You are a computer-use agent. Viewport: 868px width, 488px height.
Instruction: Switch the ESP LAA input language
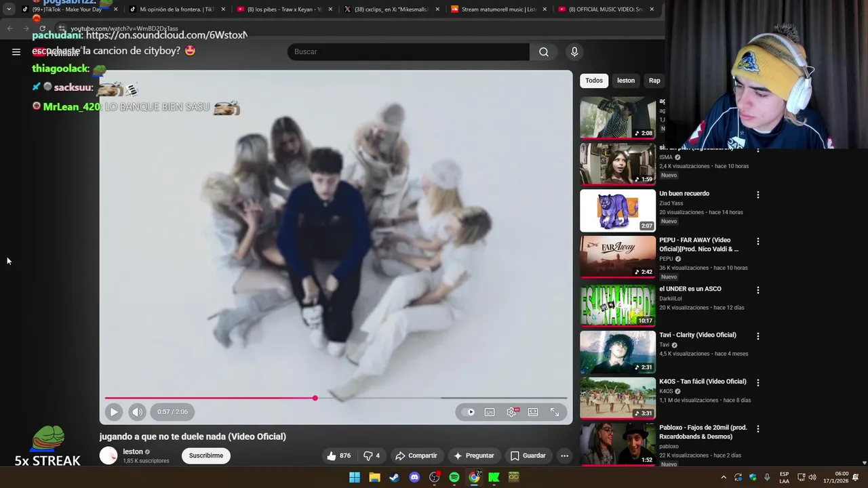[x=784, y=477]
